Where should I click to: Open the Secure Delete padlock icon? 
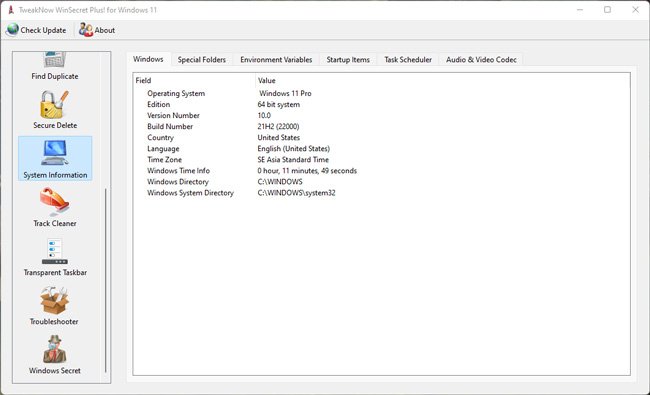point(54,104)
